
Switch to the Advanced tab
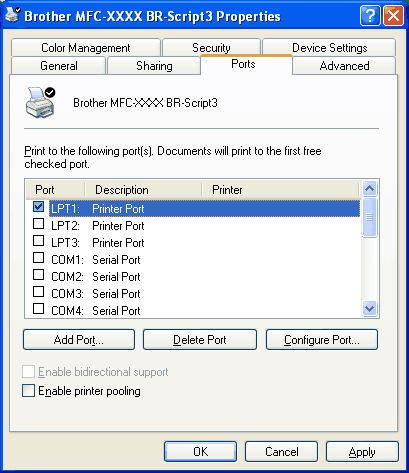pyautogui.click(x=344, y=66)
